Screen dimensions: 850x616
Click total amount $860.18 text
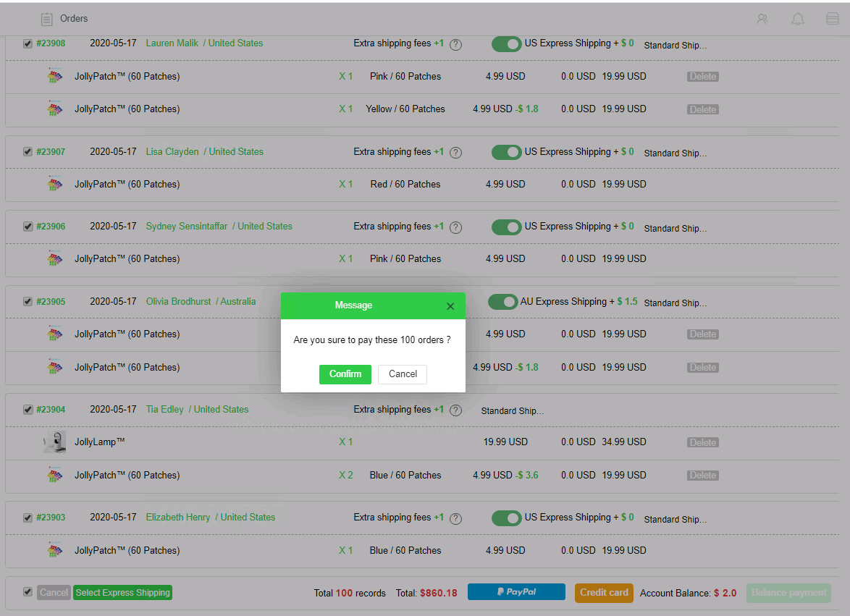[439, 594]
